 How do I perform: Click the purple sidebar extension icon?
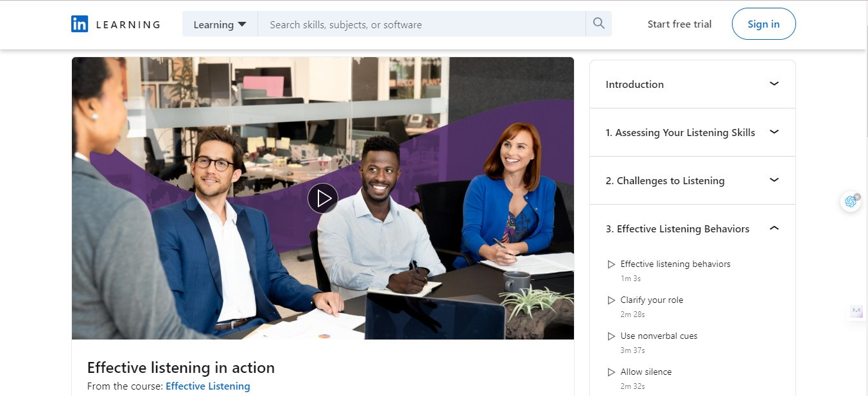pyautogui.click(x=856, y=311)
